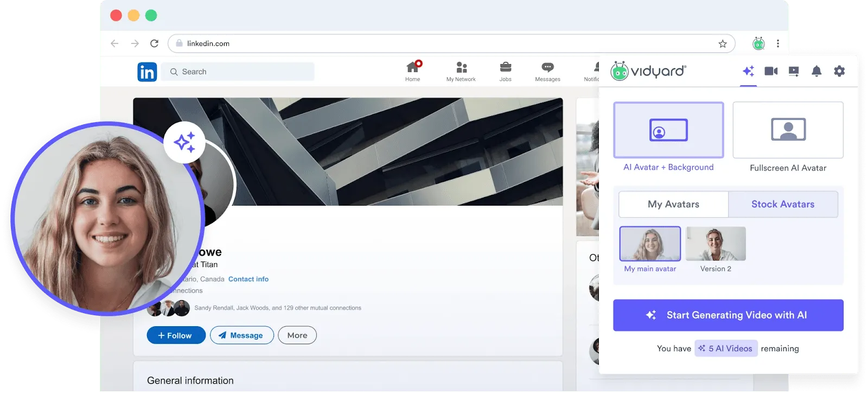This screenshot has height=394, width=868.
Task: Follow this LinkedIn profile
Action: pyautogui.click(x=176, y=335)
